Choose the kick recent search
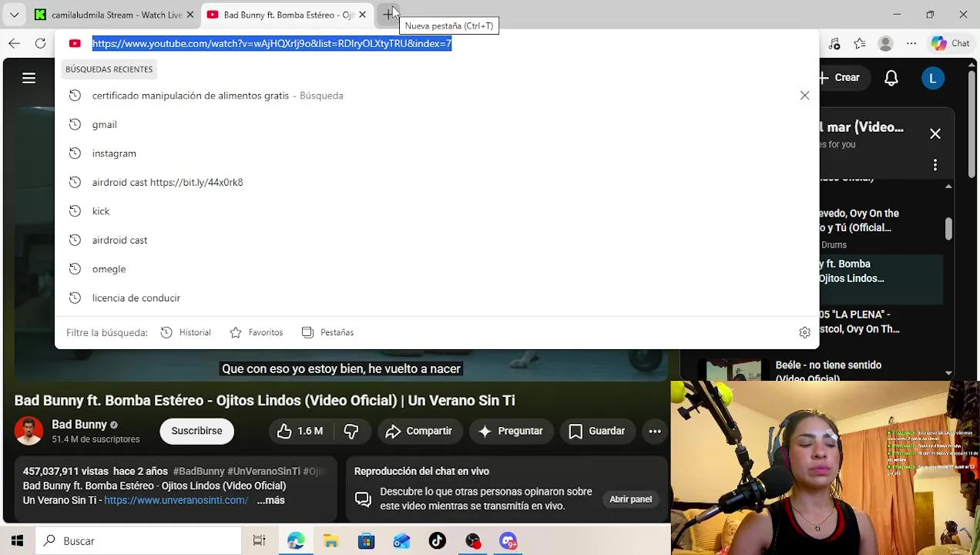The width and height of the screenshot is (980, 555). click(437, 211)
